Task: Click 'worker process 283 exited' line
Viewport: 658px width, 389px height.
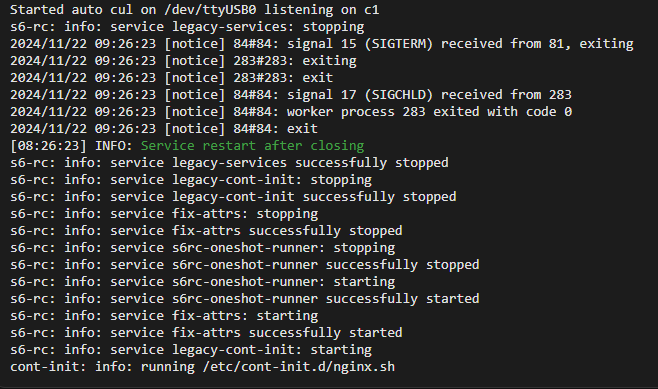Action: pyautogui.click(x=291, y=112)
